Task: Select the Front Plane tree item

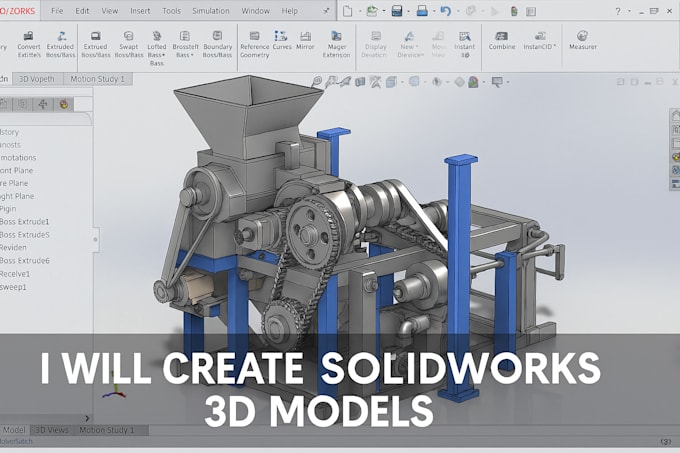Action: coord(16,170)
